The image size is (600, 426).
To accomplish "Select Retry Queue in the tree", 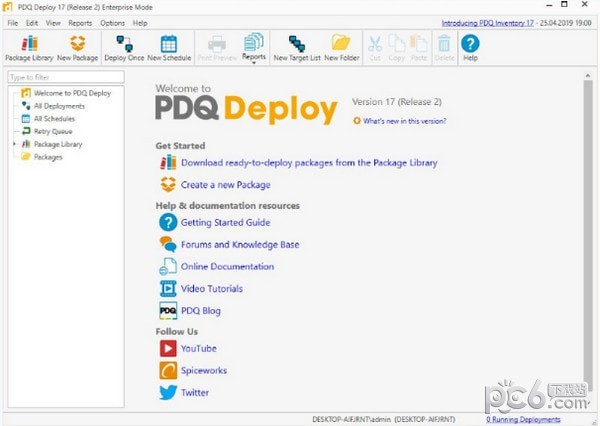I will pos(53,131).
